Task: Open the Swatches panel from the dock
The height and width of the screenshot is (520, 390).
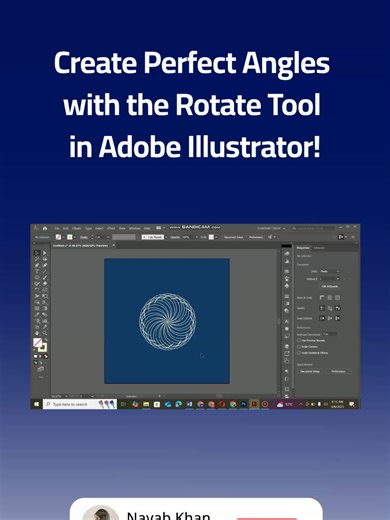Action: 287,271
